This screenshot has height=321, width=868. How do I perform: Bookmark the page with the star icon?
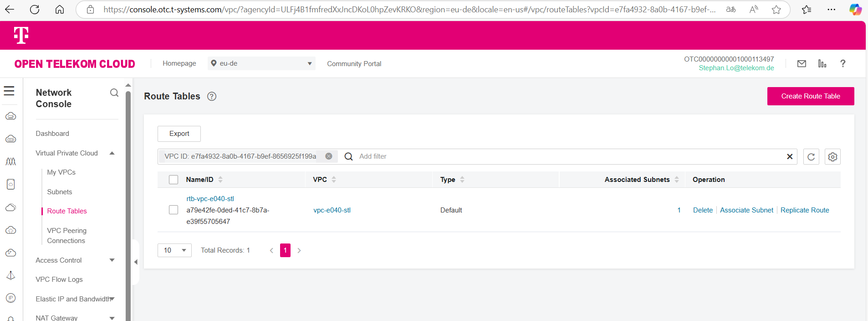[x=776, y=9]
